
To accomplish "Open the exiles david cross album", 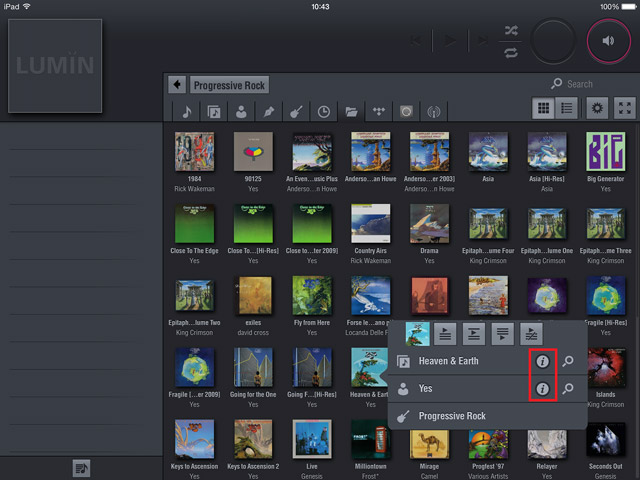I will pyautogui.click(x=253, y=296).
